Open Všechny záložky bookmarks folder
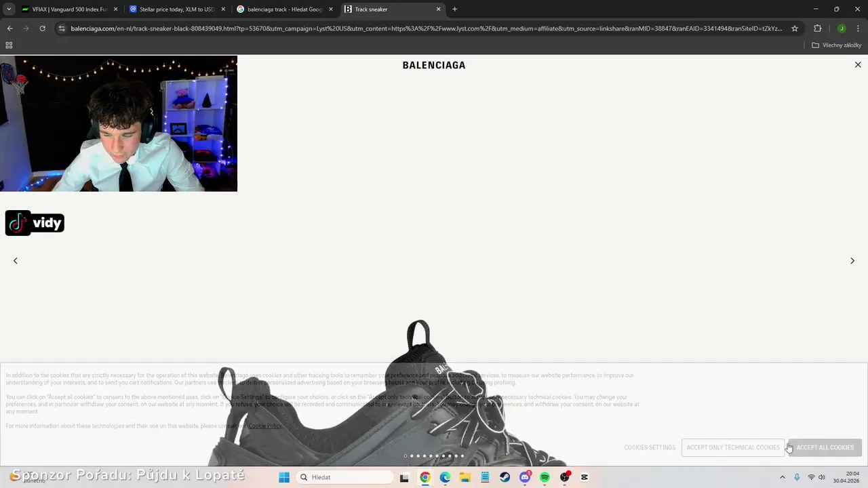 pyautogui.click(x=836, y=45)
